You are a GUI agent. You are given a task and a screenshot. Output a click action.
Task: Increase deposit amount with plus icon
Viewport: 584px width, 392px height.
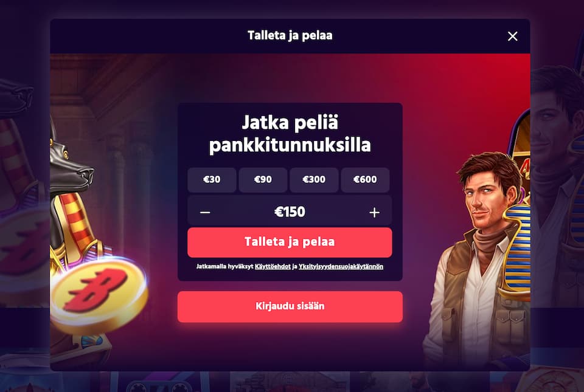pyautogui.click(x=374, y=212)
